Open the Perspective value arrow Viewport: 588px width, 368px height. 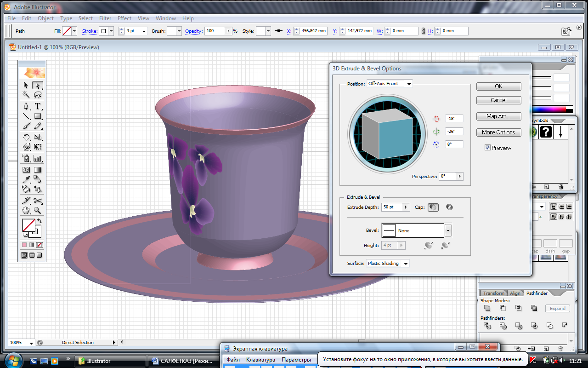pyautogui.click(x=459, y=176)
